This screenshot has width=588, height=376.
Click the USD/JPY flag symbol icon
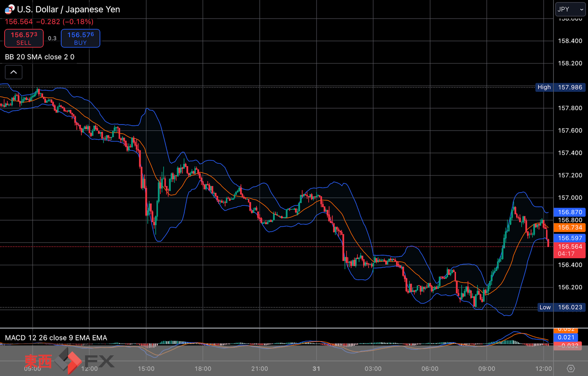9,9
